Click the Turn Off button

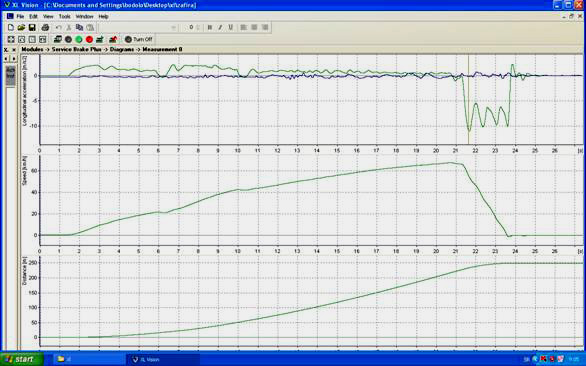pyautogui.click(x=139, y=39)
